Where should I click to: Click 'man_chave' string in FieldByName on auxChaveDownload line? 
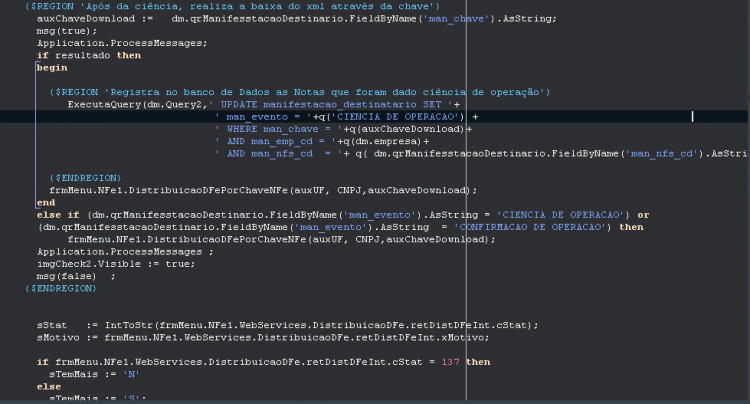[x=458, y=19]
